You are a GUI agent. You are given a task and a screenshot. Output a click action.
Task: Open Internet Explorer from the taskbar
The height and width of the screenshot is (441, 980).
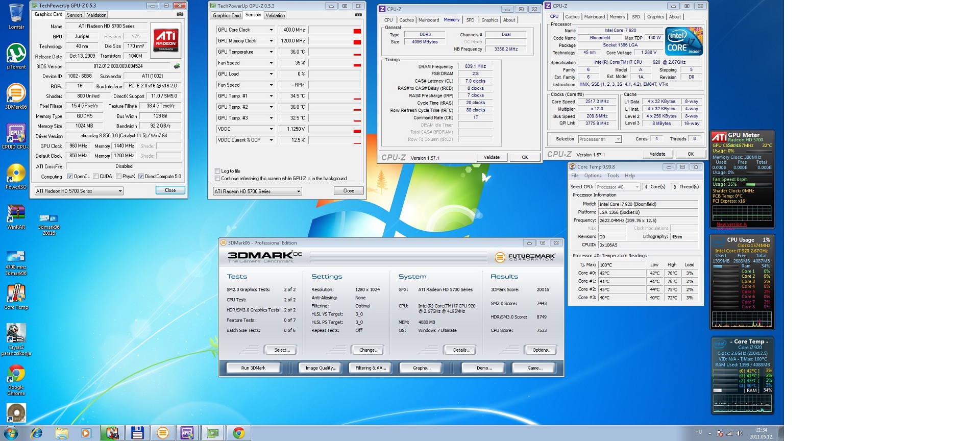(x=37, y=433)
